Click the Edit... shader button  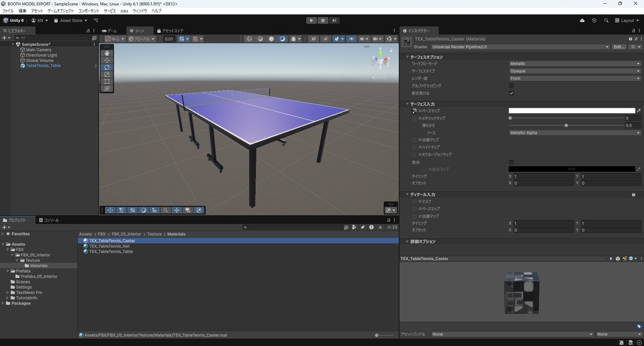[619, 47]
